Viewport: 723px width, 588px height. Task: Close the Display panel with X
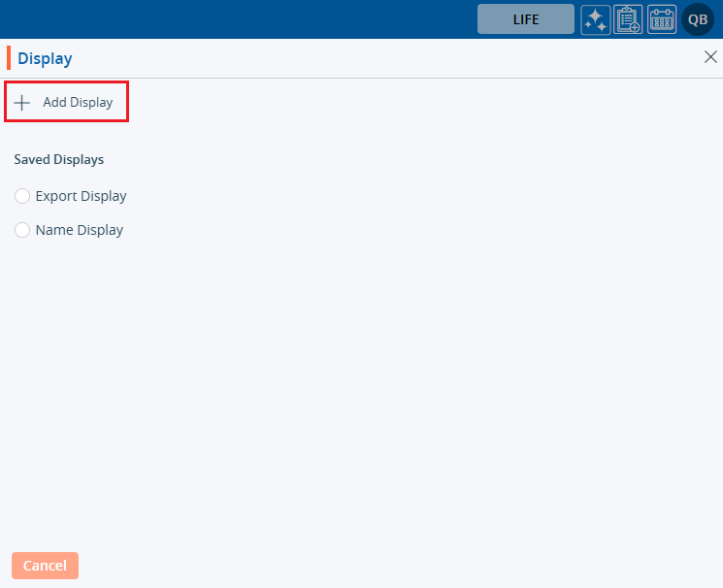pyautogui.click(x=710, y=57)
